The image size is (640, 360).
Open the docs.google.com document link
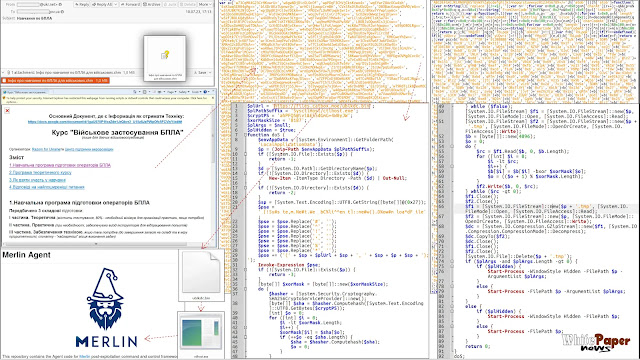105,122
